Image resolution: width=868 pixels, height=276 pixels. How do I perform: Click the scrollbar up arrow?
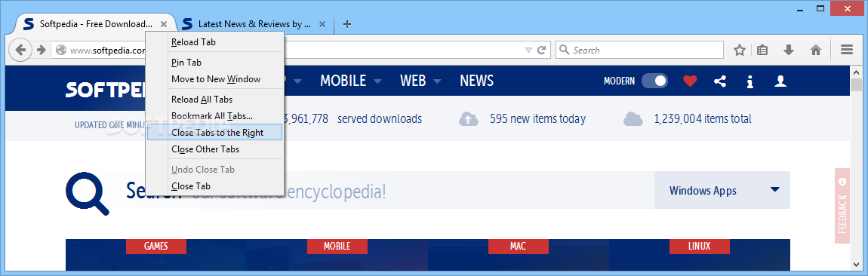tap(857, 71)
